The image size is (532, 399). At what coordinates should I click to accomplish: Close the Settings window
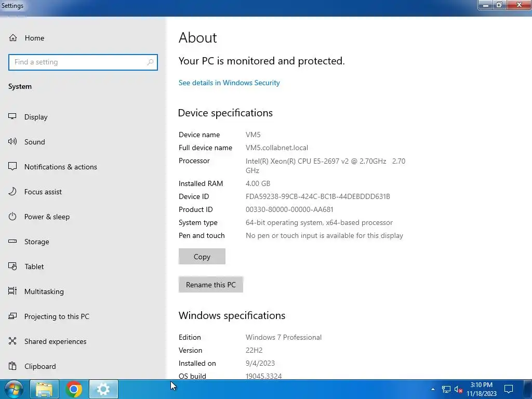(x=519, y=5)
